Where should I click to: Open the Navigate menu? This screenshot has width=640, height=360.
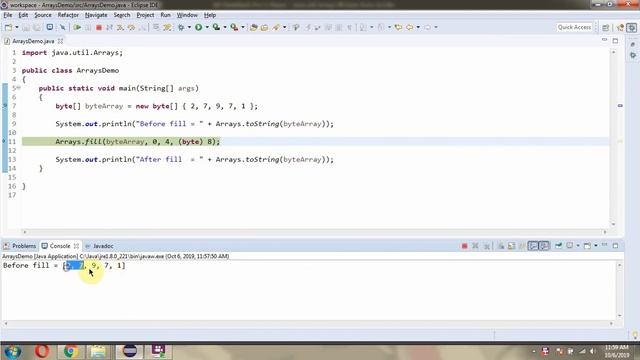point(96,15)
